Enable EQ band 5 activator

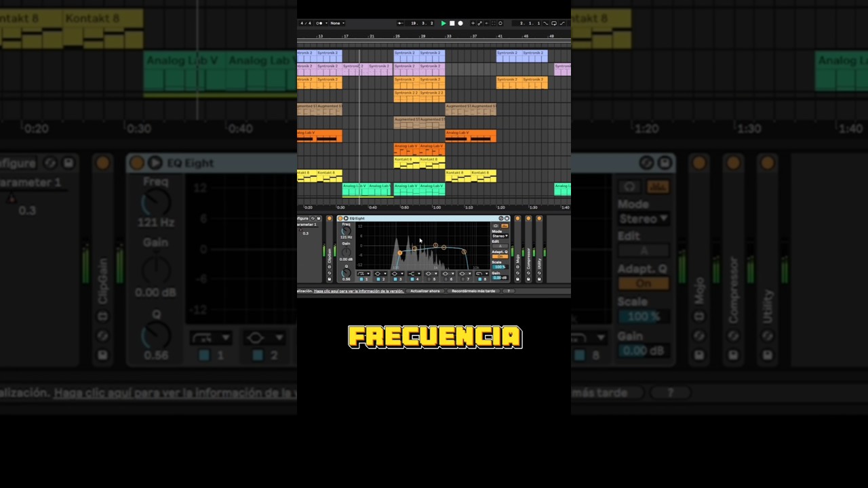(x=429, y=279)
